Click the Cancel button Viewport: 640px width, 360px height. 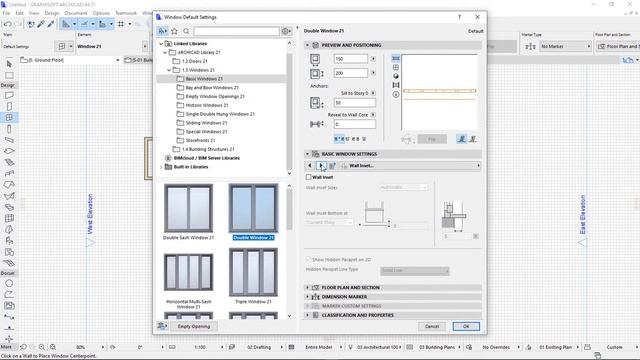coord(431,326)
